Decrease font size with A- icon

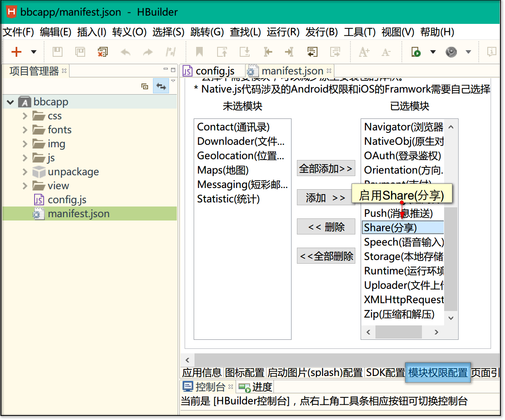pos(386,52)
